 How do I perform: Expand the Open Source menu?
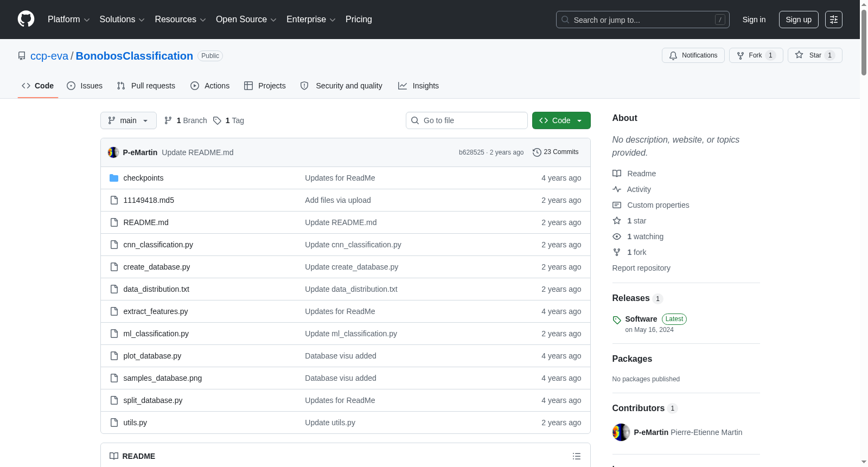coord(246,20)
